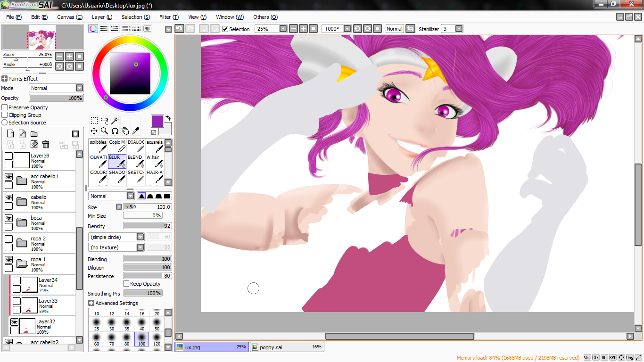Open the layer Mode dropdown
This screenshot has height=362, width=644.
click(x=79, y=88)
